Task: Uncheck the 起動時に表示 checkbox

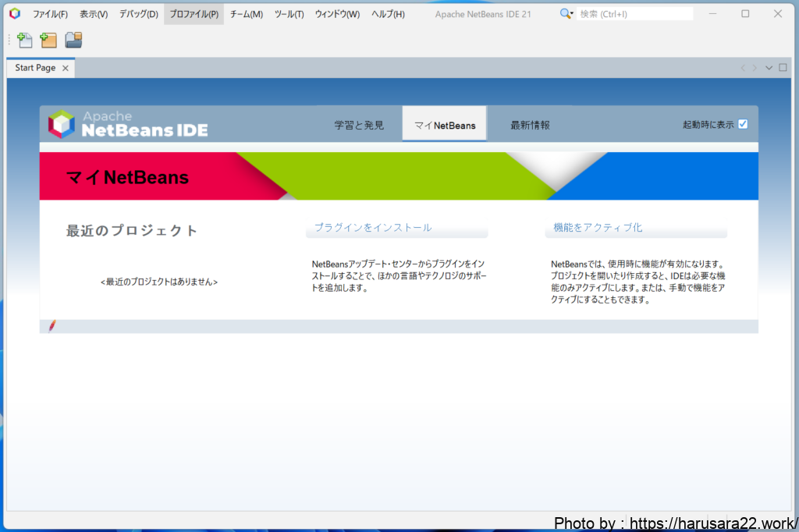Action: [x=743, y=124]
